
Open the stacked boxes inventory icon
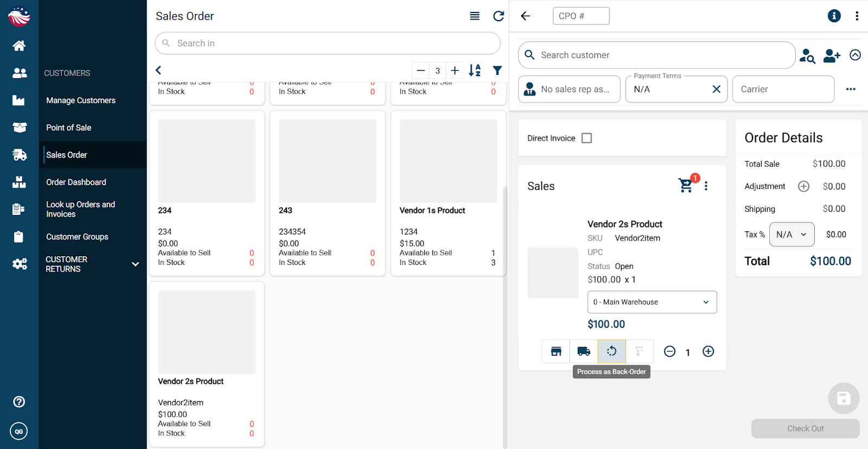tap(19, 182)
